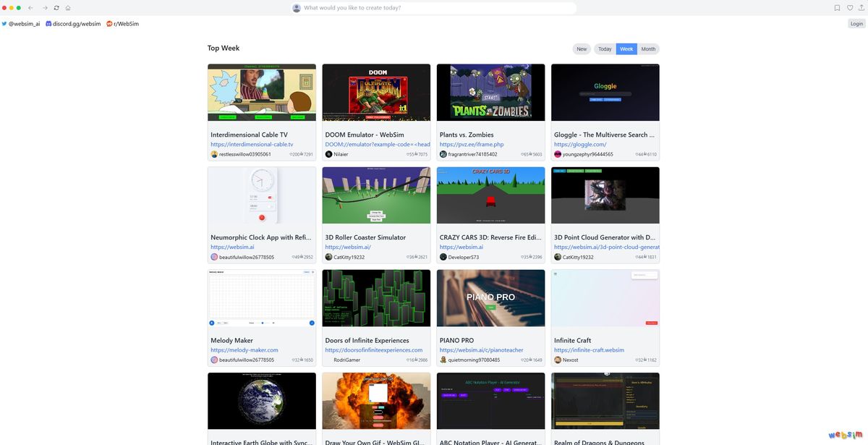Image resolution: width=868 pixels, height=445 pixels.
Task: Click Nilaier's author name on DOOM Emulator
Action: tap(340, 153)
